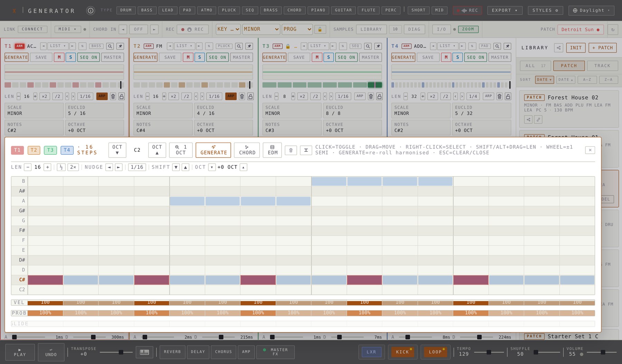Click the piano roll trash icon

click(x=291, y=150)
